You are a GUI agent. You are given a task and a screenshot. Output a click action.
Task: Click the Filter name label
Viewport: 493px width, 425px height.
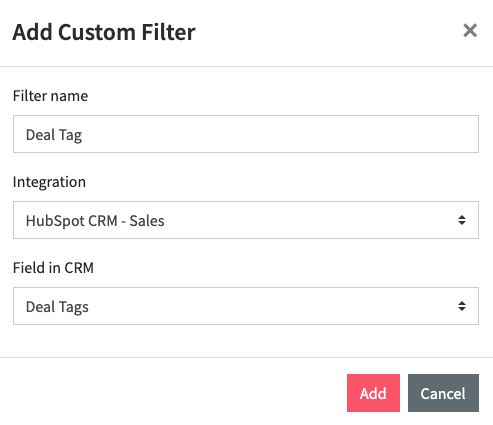[x=50, y=96]
